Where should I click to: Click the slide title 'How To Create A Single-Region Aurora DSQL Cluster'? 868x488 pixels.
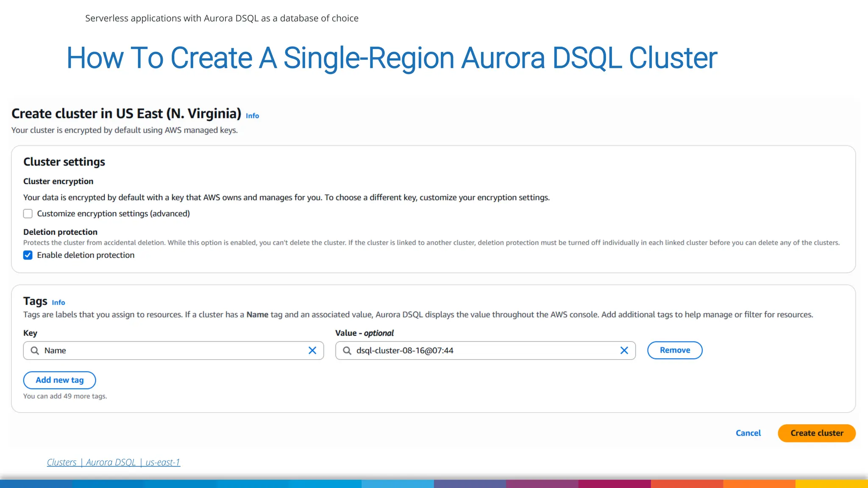[392, 58]
